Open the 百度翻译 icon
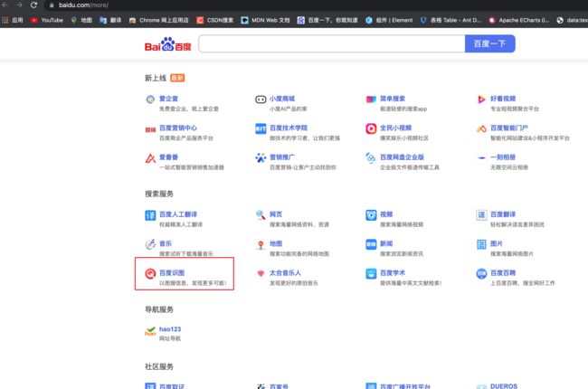Image resolution: width=588 pixels, height=389 pixels. click(x=481, y=215)
